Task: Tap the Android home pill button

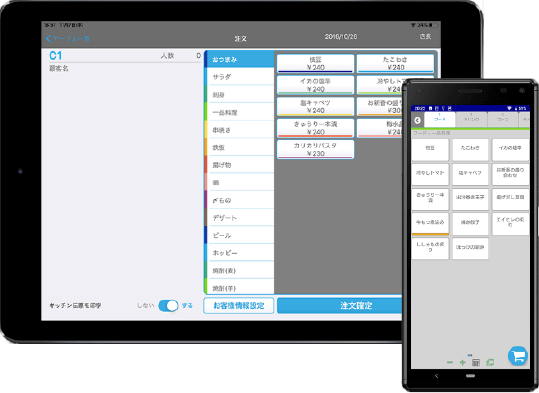Action: click(470, 376)
